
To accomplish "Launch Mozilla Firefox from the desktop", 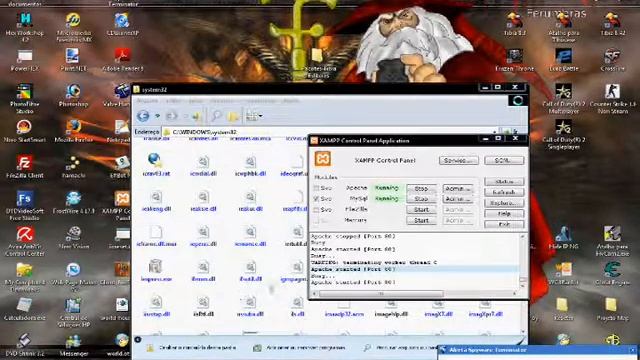I will click(x=73, y=131).
